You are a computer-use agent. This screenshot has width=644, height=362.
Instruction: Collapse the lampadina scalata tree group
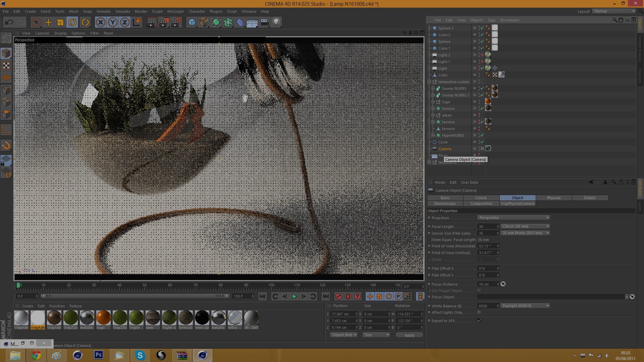[x=429, y=82]
